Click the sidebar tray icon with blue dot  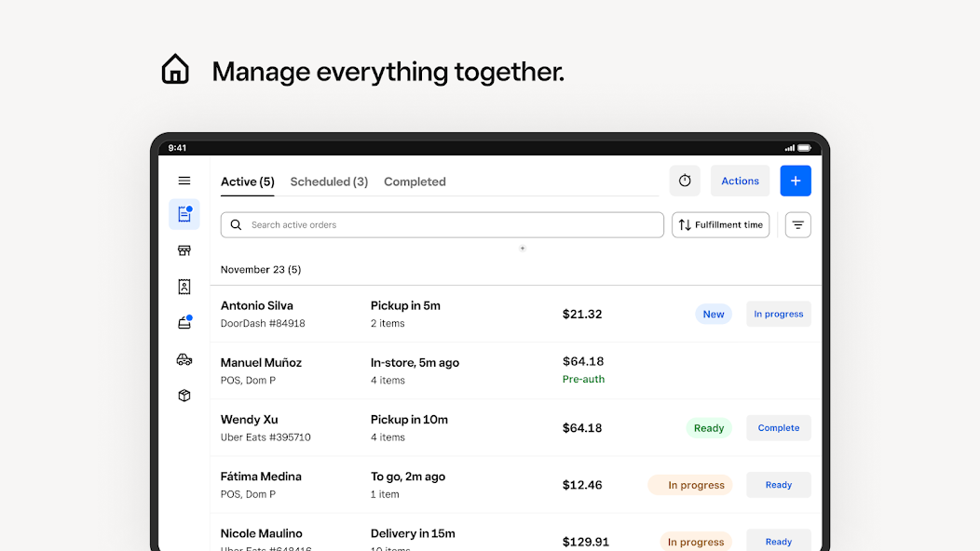point(184,323)
